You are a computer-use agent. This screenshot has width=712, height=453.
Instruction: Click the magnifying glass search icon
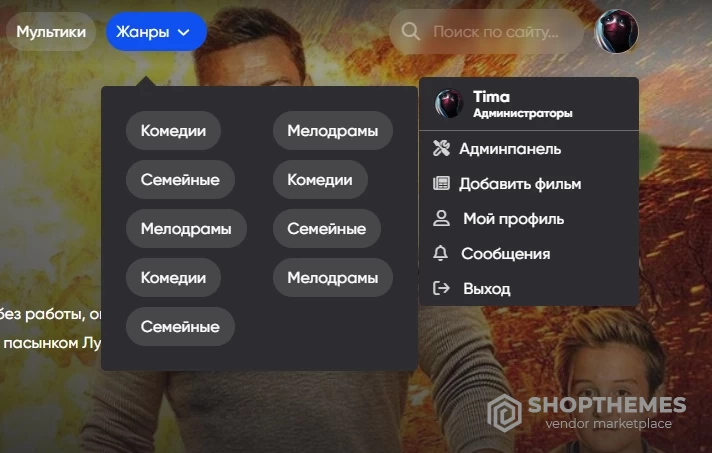pos(410,32)
